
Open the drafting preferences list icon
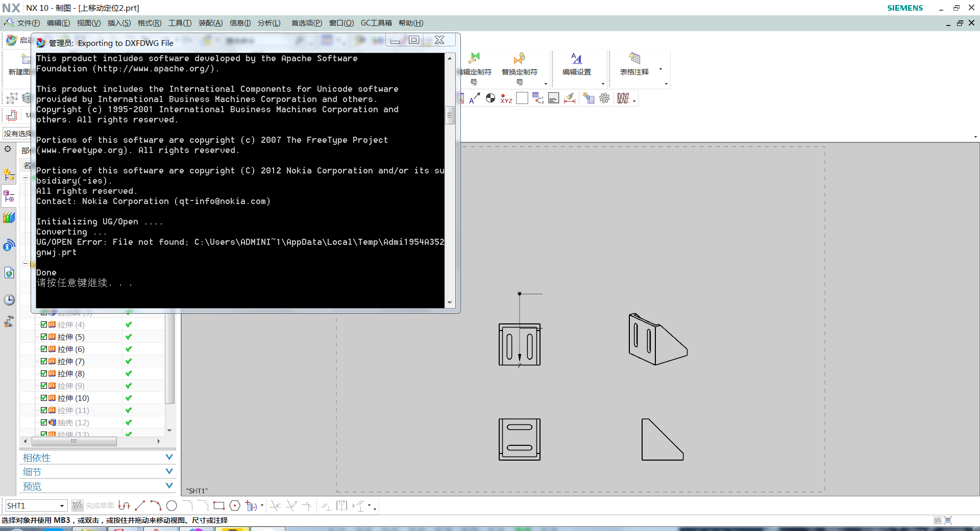[589, 98]
